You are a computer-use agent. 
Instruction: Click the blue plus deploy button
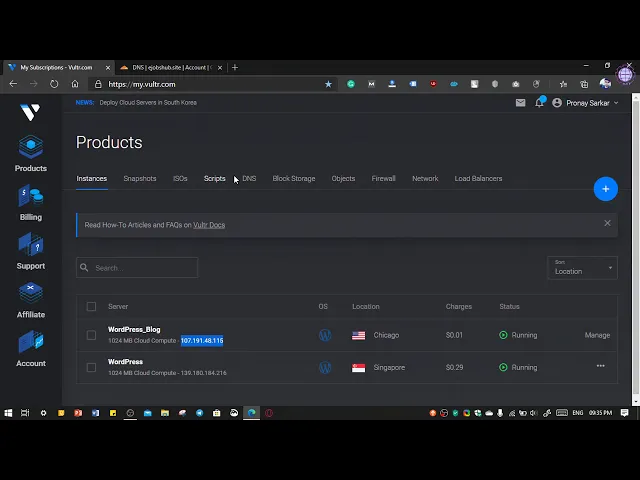(x=606, y=189)
